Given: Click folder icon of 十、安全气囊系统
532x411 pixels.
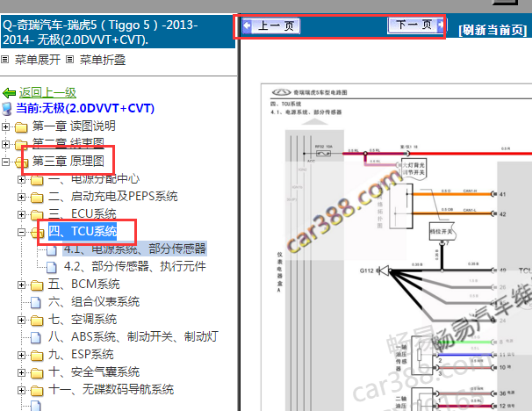Looking at the screenshot, I should (x=37, y=373).
